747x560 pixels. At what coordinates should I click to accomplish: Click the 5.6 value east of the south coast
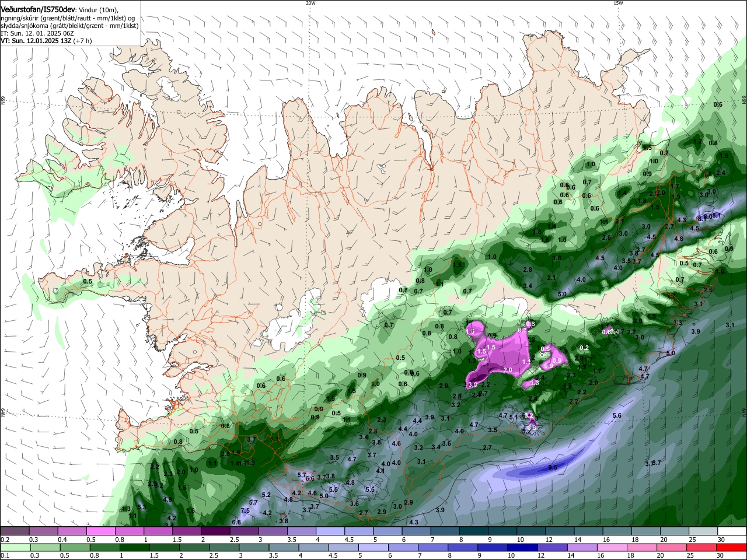617,415
